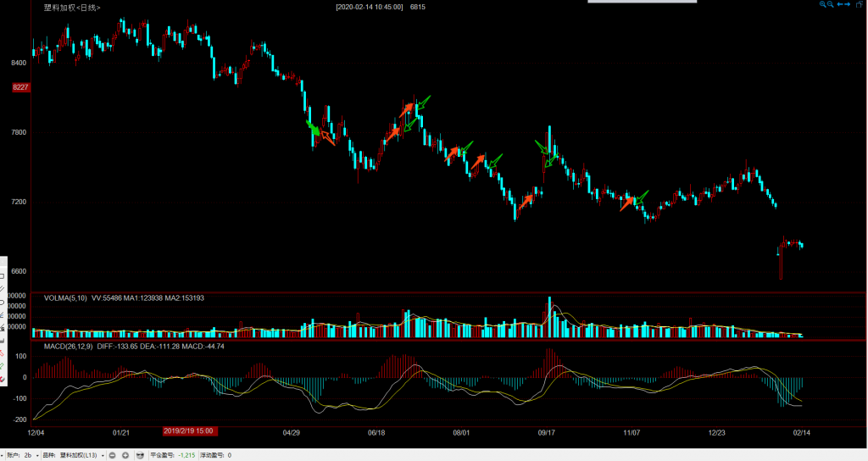Click the sunglasses face icon in status bar
Viewport: 868px width, 461px height.
(x=140, y=455)
